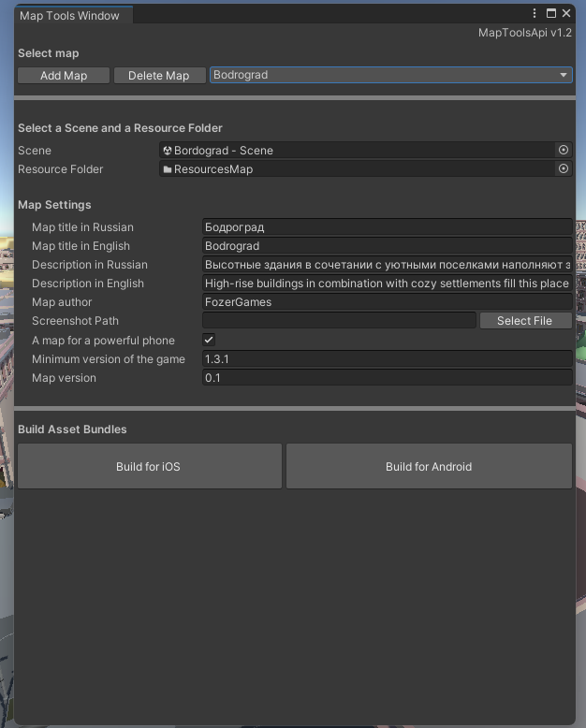Click the MapToolsApi v1.2 label
This screenshot has width=586, height=728.
(x=525, y=33)
